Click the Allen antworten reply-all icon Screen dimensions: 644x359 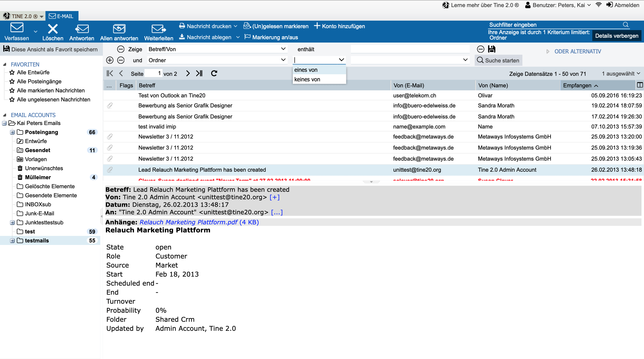coord(119,29)
